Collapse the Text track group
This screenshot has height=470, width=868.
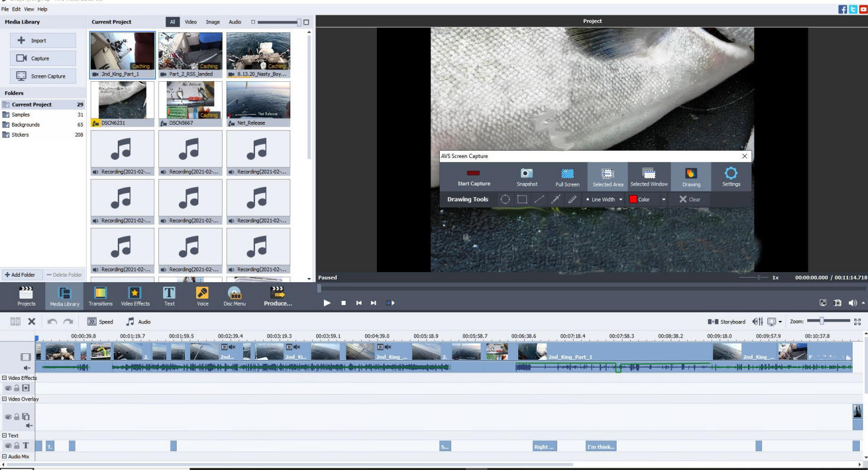click(5, 436)
